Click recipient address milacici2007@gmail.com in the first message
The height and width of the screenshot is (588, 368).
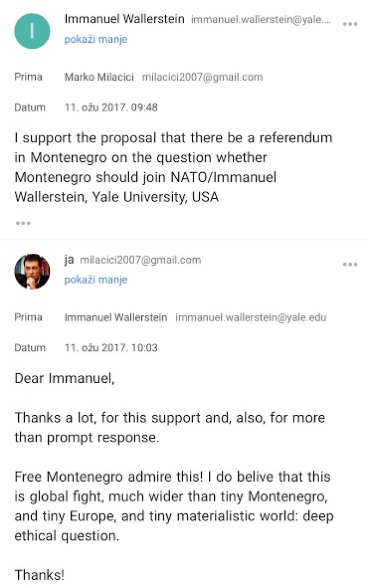point(202,77)
